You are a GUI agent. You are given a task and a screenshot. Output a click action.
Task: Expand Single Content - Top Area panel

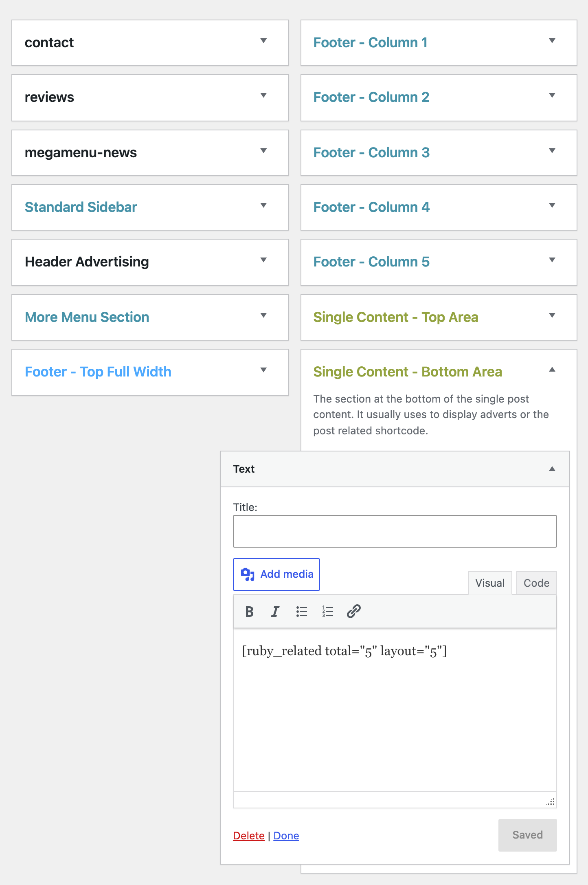(x=552, y=316)
